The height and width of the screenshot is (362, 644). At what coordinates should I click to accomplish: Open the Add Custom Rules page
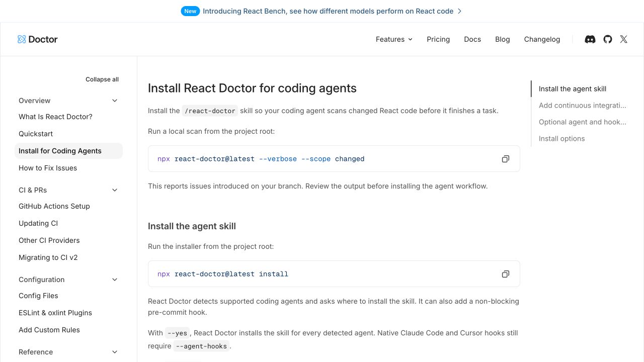point(68,330)
